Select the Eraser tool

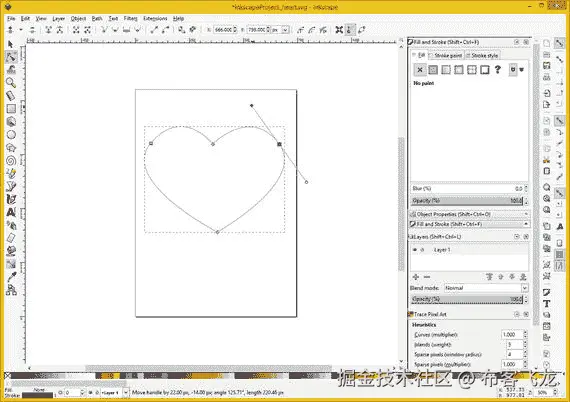tap(11, 238)
